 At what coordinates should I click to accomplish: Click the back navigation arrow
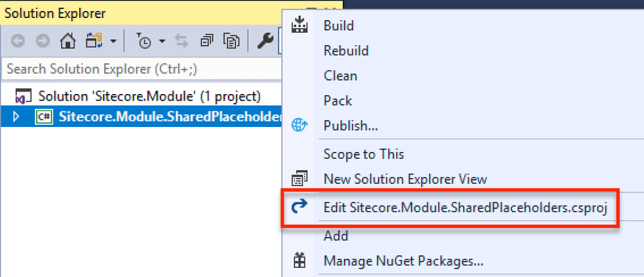[19, 42]
